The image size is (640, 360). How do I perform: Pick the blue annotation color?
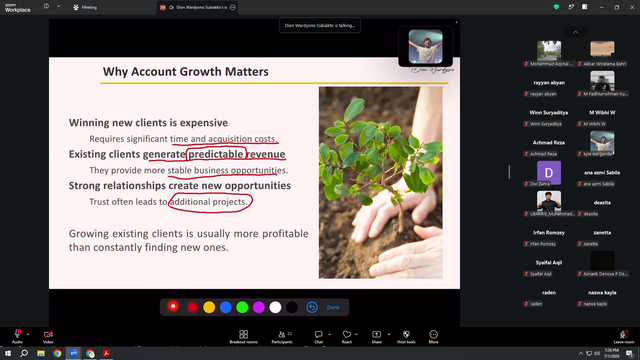226,307
